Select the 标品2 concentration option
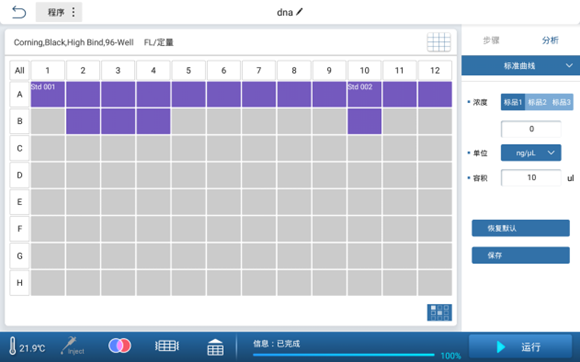 point(537,102)
